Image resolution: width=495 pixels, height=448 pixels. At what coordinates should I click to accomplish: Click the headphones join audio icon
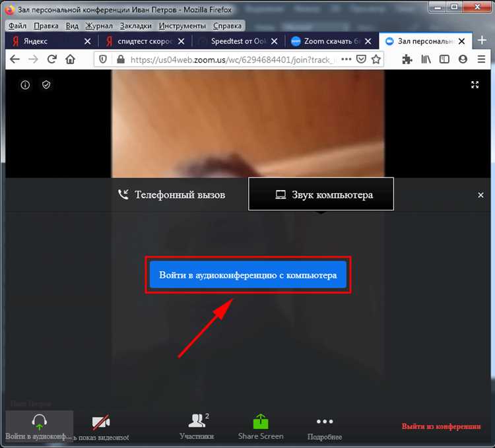[x=40, y=422]
